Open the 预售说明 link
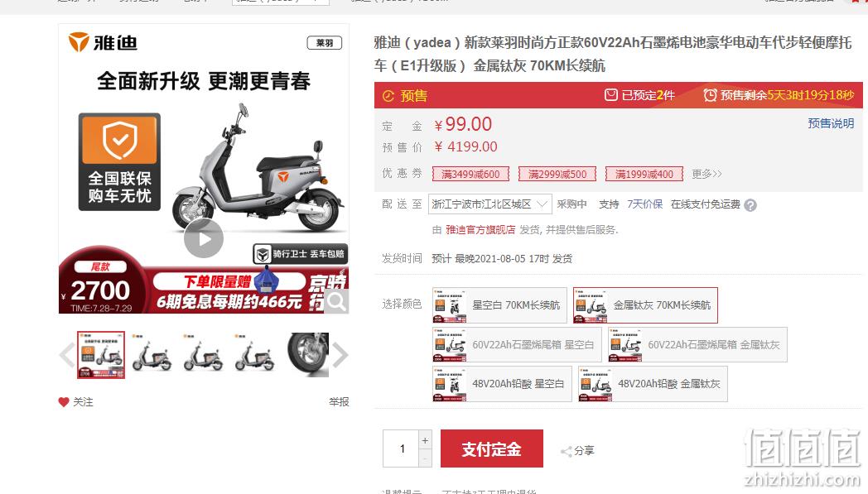Viewport: 868px width, 494px height. point(831,123)
